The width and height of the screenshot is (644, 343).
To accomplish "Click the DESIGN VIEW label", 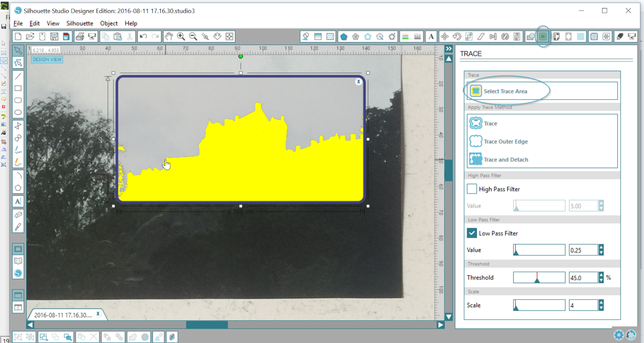I will point(47,60).
